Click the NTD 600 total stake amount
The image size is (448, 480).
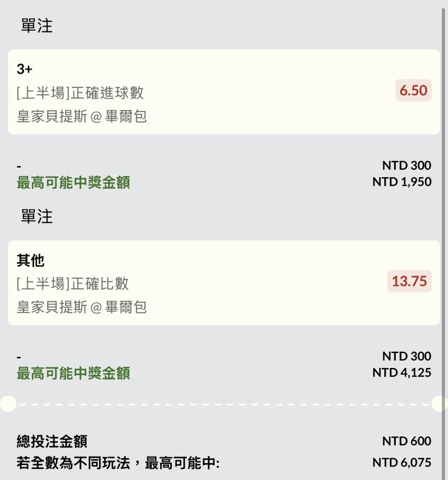pyautogui.click(x=407, y=441)
